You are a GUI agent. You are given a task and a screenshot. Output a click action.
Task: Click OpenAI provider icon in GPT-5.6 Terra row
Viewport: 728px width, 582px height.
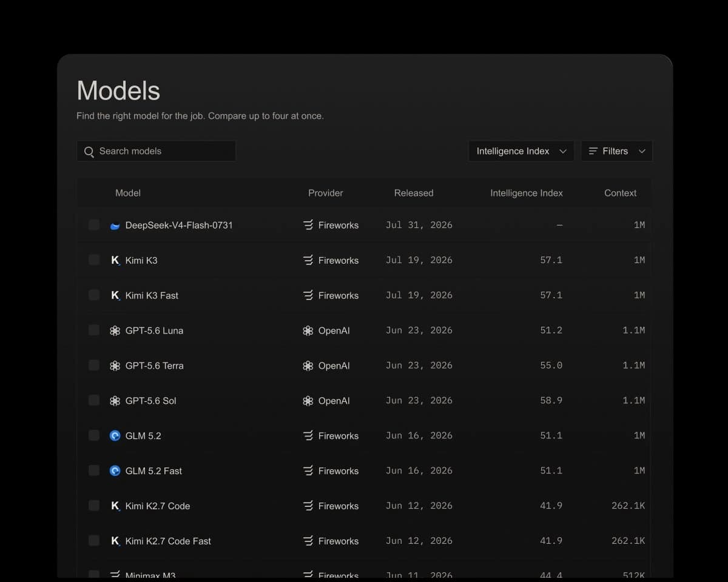click(308, 366)
